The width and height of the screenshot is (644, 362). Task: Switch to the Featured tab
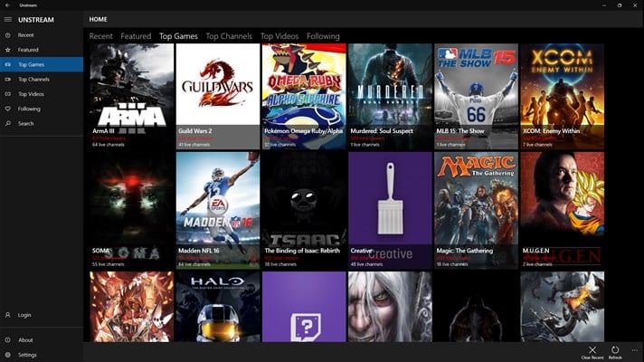click(136, 36)
